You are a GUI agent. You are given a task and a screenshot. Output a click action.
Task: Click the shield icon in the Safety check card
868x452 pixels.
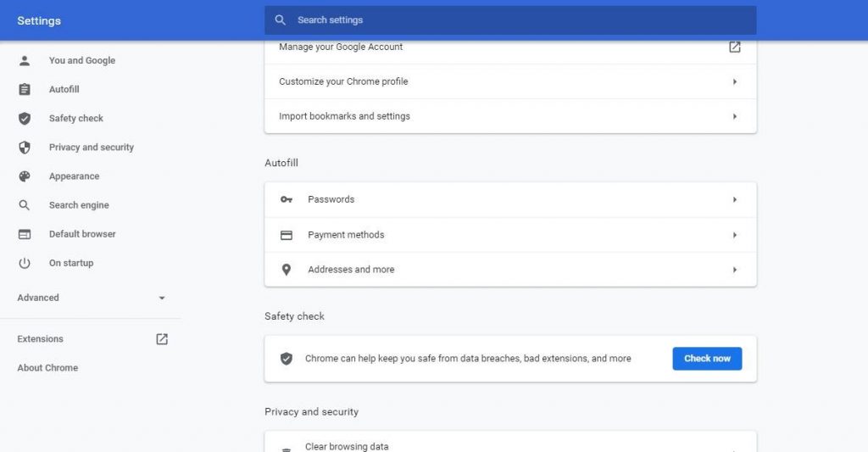287,359
